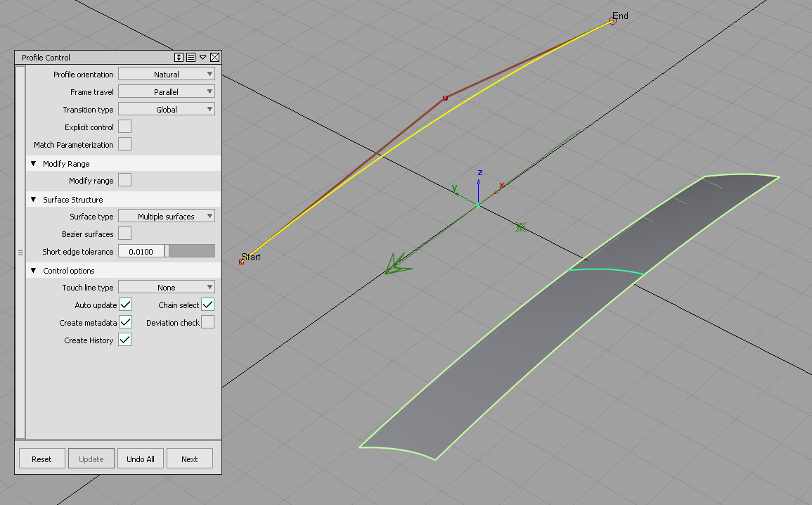The width and height of the screenshot is (812, 505).
Task: Collapse the Control options section
Action: click(x=32, y=270)
